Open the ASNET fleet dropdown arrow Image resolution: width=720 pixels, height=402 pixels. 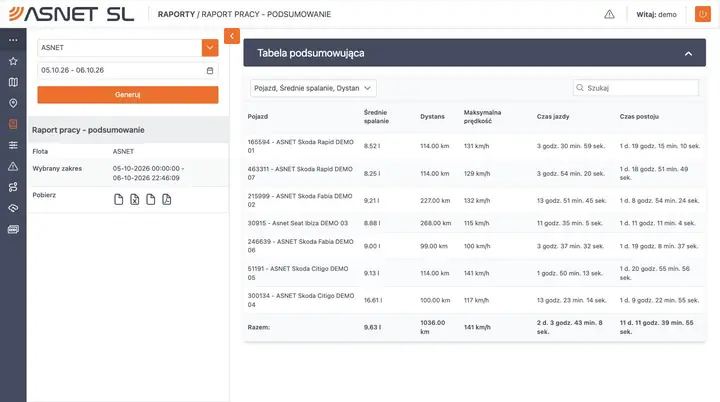[x=210, y=48]
